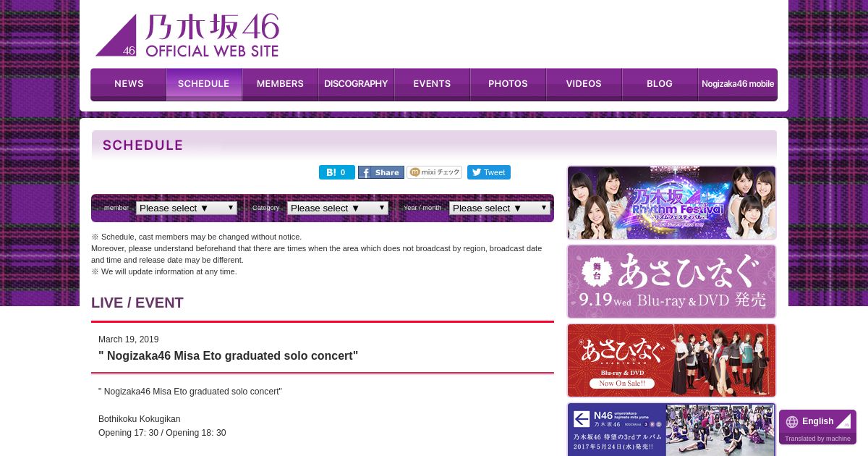Open the MEMBERS menu tab

pyautogui.click(x=280, y=84)
